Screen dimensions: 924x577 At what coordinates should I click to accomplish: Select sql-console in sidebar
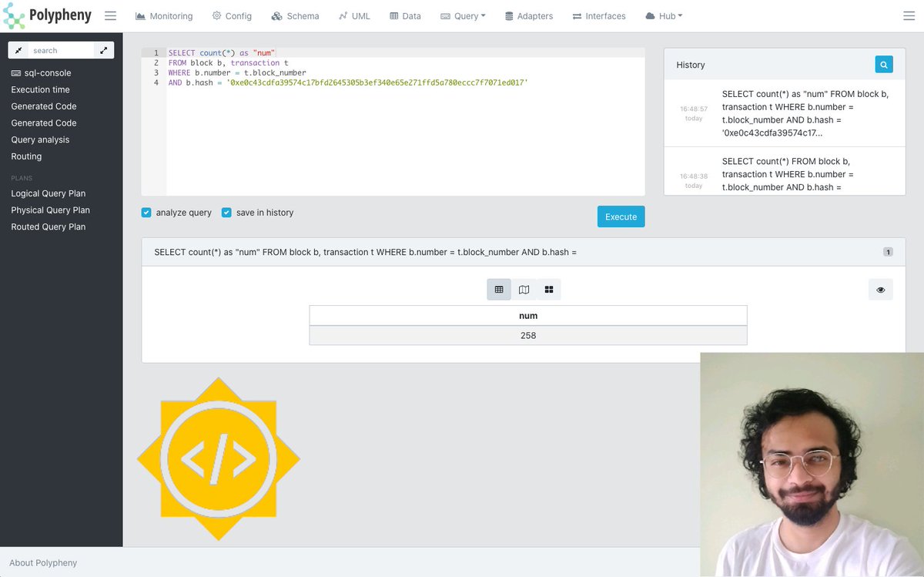[x=41, y=73]
